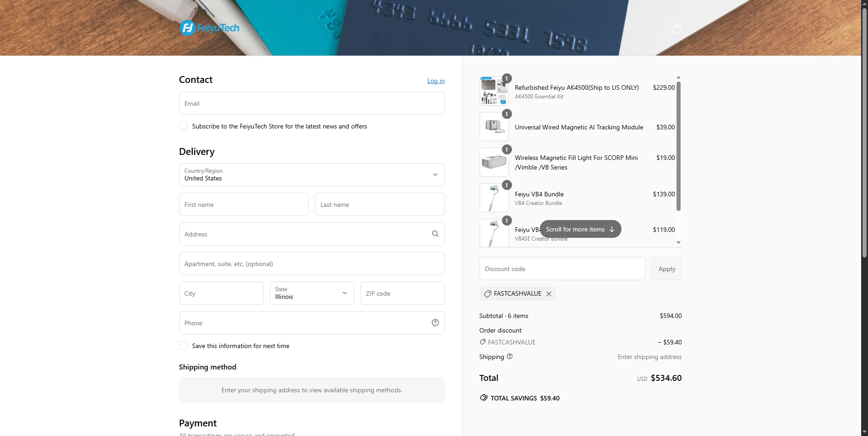
Task: Select the $534.60 total amount text
Action: pos(666,378)
